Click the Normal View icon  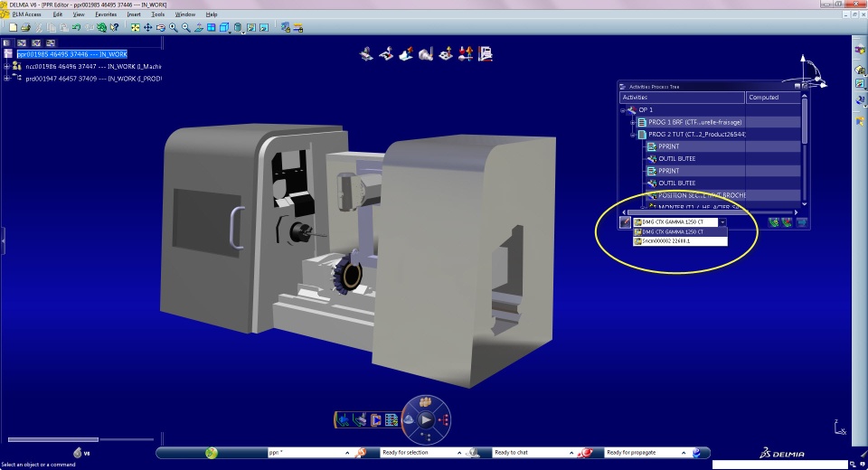tap(199, 27)
